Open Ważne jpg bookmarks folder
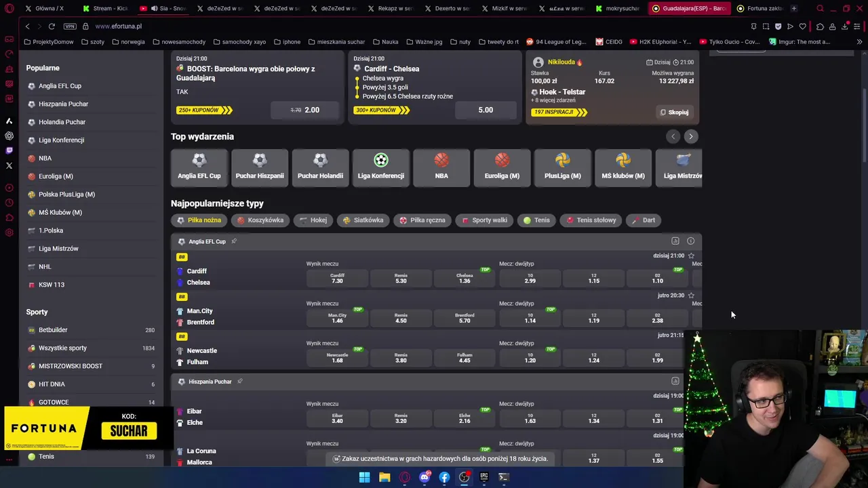868x488 pixels. (x=424, y=41)
